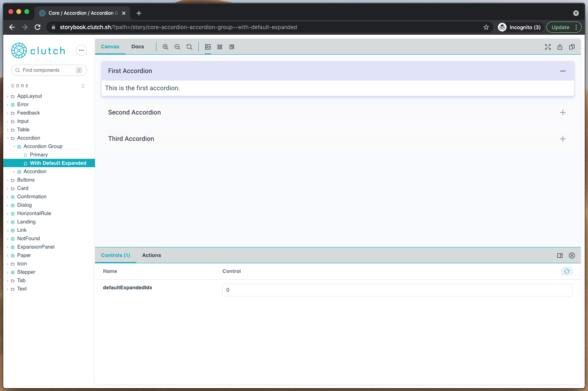Toggle the grid overlay icon

(220, 47)
